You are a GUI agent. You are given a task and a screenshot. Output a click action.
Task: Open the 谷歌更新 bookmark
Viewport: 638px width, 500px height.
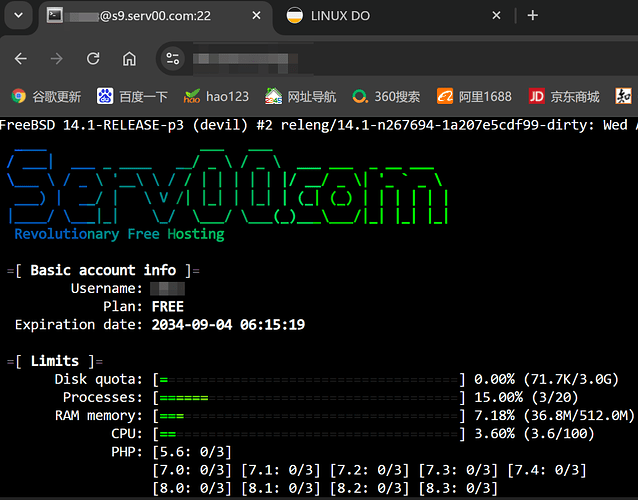[46, 96]
